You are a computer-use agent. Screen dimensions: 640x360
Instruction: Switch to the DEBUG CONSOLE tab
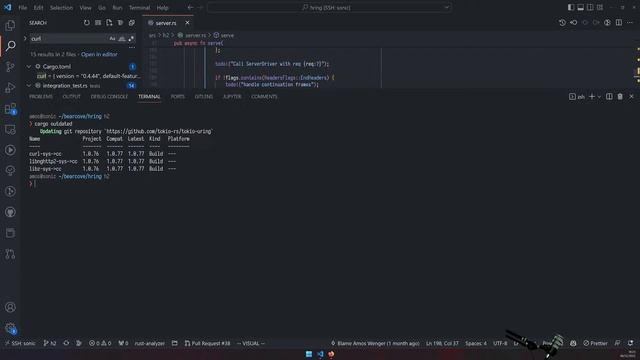point(109,97)
